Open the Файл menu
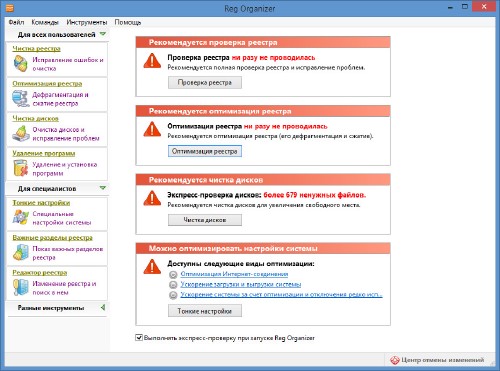Image resolution: width=500 pixels, height=371 pixels. pyautogui.click(x=16, y=22)
